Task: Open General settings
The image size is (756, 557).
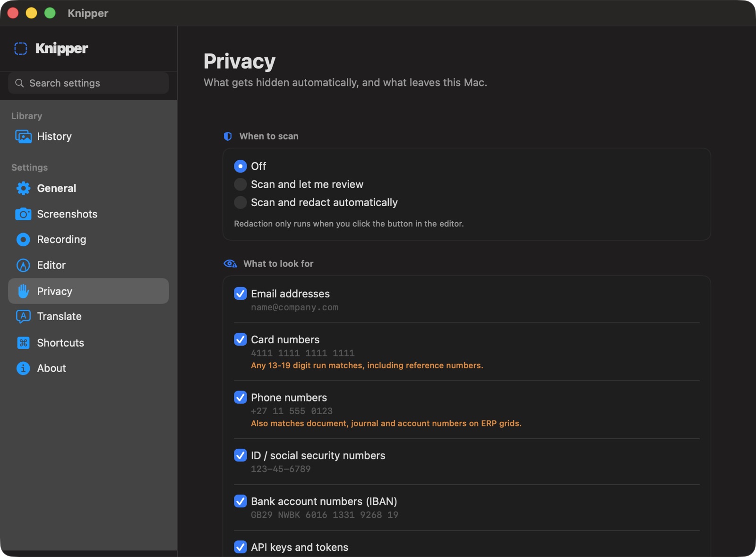Action: [88, 188]
